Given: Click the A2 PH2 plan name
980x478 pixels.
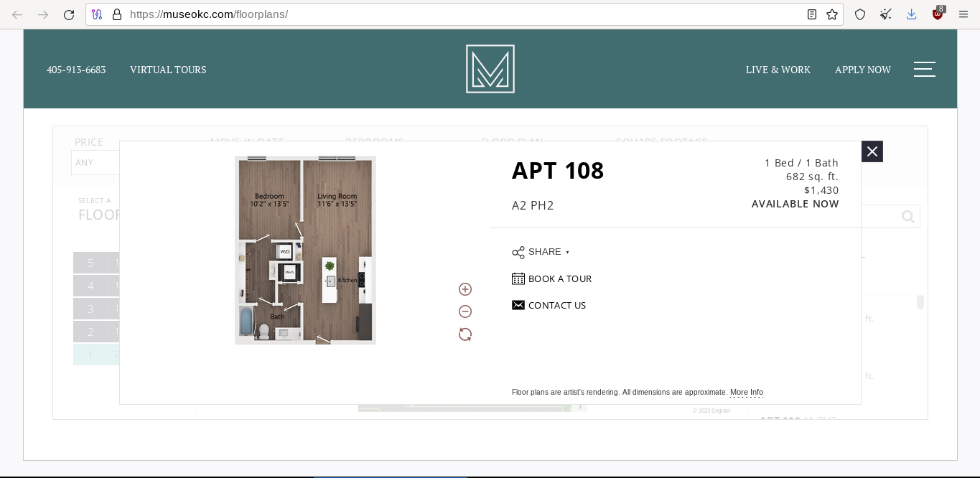Looking at the screenshot, I should point(533,206).
